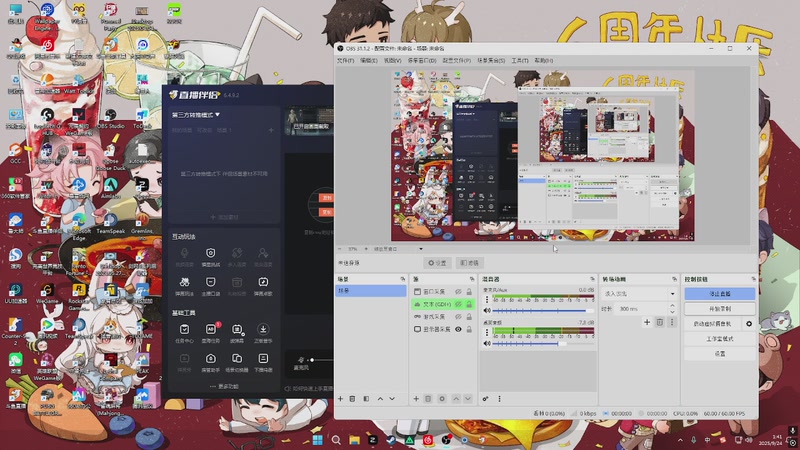The height and width of the screenshot is (450, 800).
Task: Open 任务中心 tool in 直播伴侣
Action: [x=184, y=334]
